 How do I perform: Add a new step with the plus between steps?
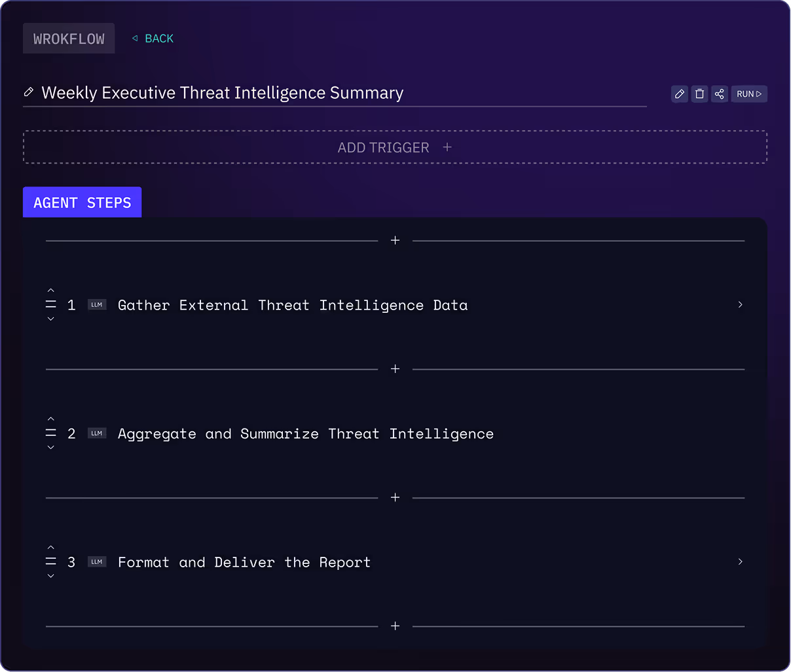click(395, 368)
